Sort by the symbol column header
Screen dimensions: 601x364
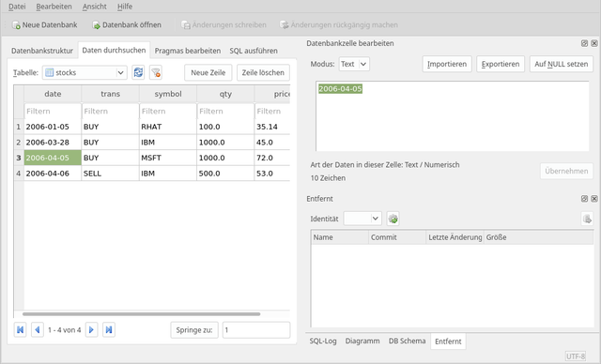coord(168,94)
